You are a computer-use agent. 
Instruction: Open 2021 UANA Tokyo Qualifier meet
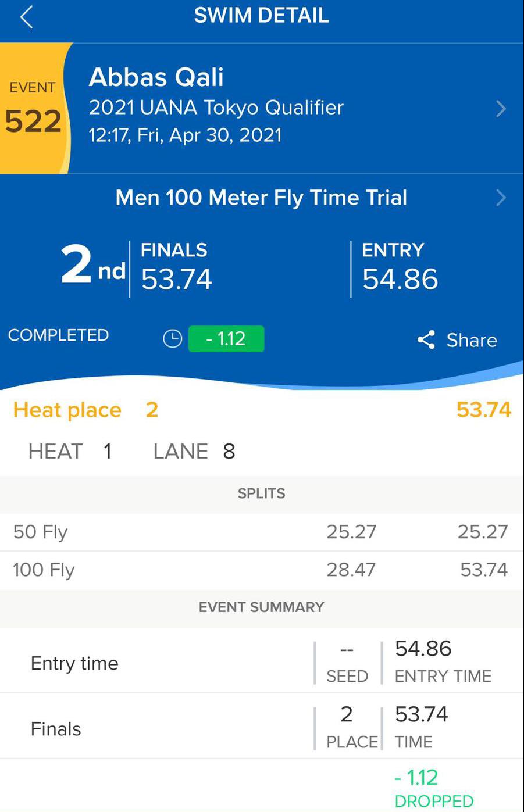[x=216, y=108]
